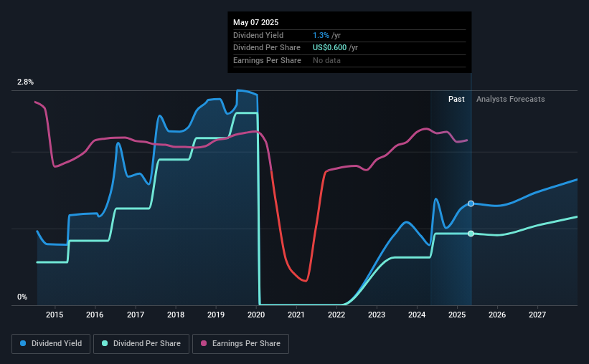
Task: Click the May 07 2025 tooltip date
Action: point(256,22)
